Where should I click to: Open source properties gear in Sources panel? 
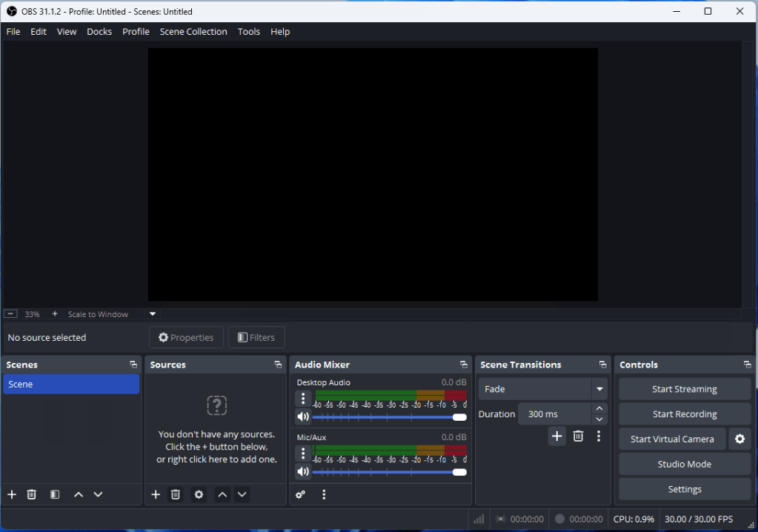[199, 494]
